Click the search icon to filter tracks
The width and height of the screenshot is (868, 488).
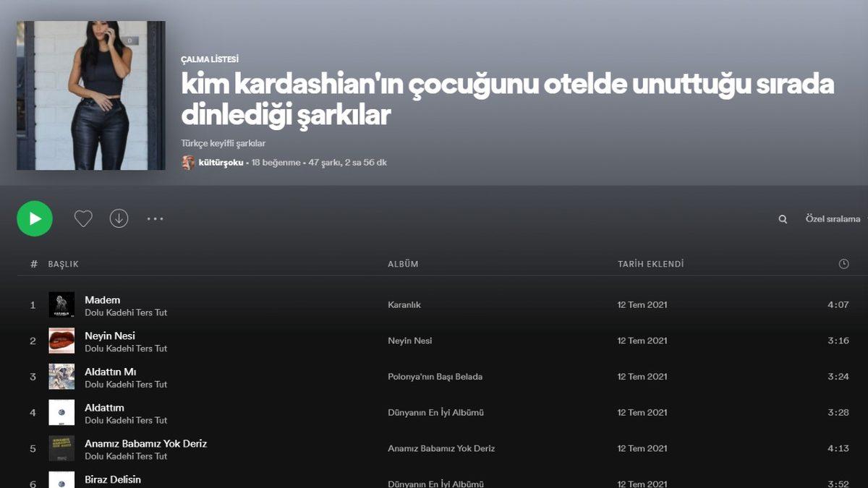click(783, 218)
